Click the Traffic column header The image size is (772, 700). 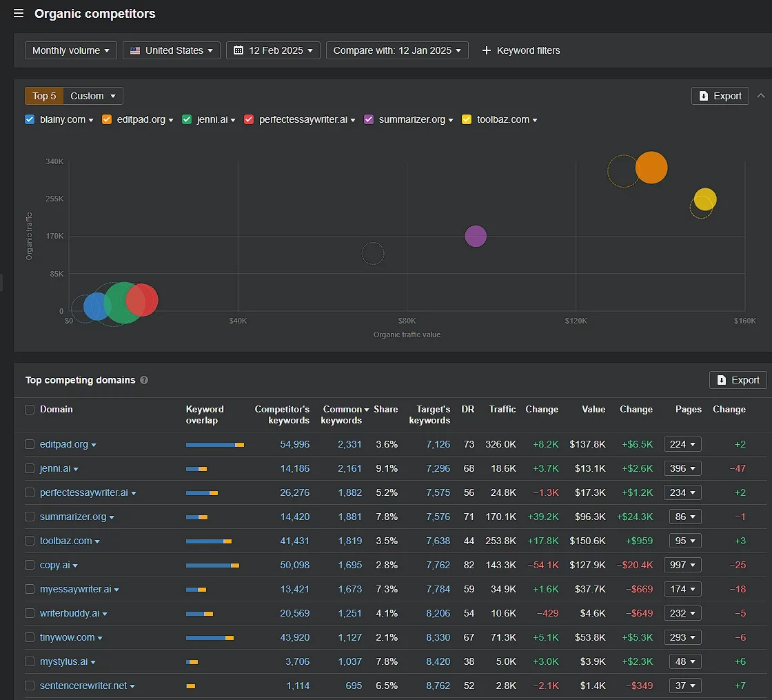click(502, 410)
